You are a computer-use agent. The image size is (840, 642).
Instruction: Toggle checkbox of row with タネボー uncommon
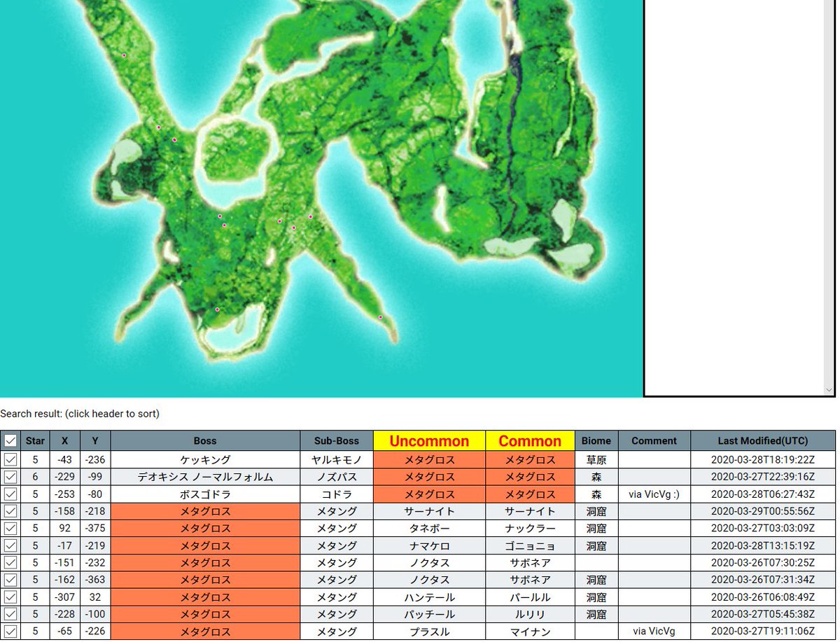[x=10, y=529]
